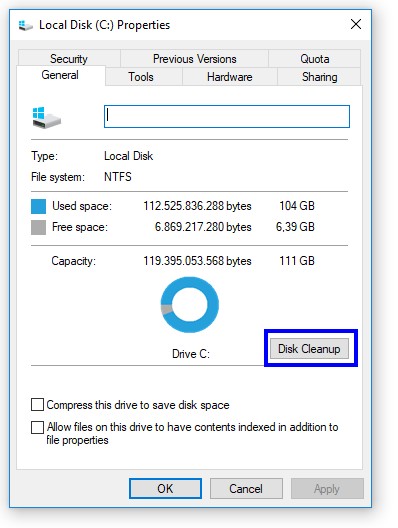The image size is (398, 528).
Task: Open the Quota tab
Action: point(314,59)
